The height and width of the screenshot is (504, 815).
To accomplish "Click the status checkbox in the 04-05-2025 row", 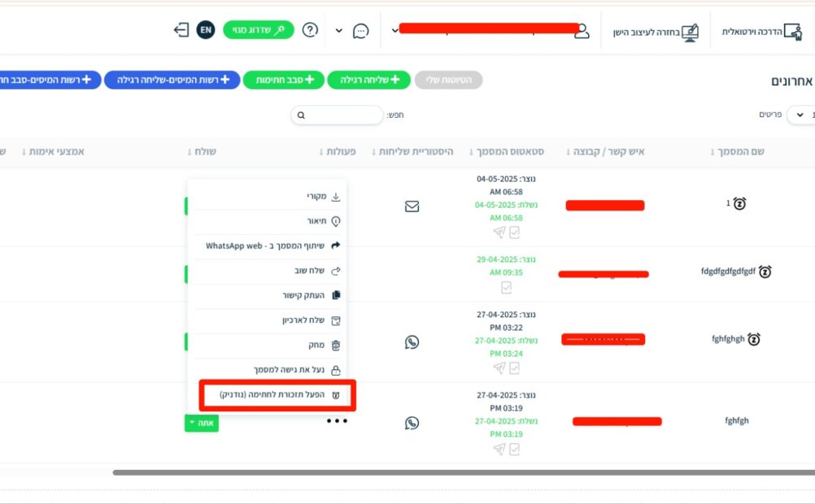I will point(514,232).
